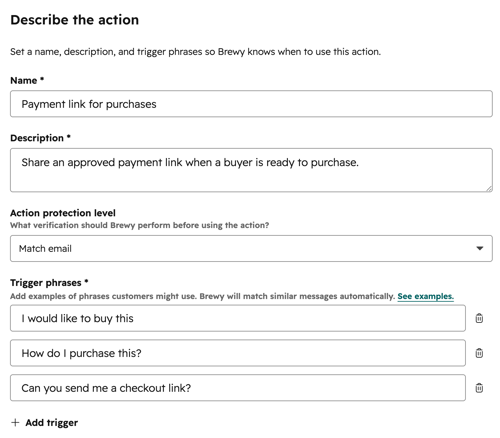Click the verification question helper text
Screen dimensions: 500x438
pyautogui.click(x=140, y=225)
